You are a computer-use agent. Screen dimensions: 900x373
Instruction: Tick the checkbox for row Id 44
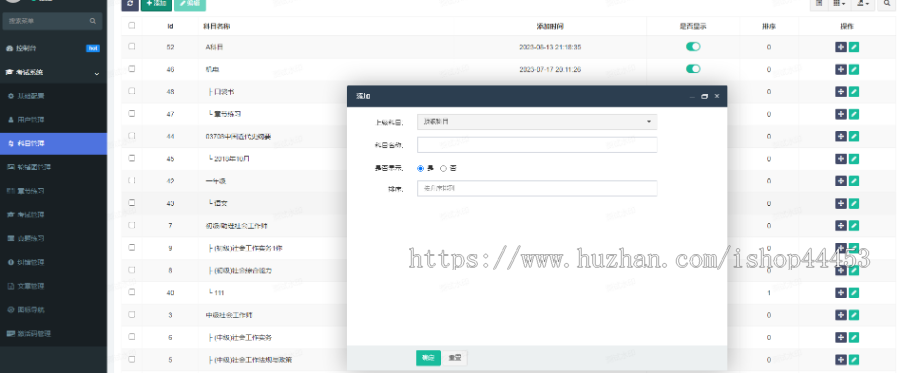132,136
